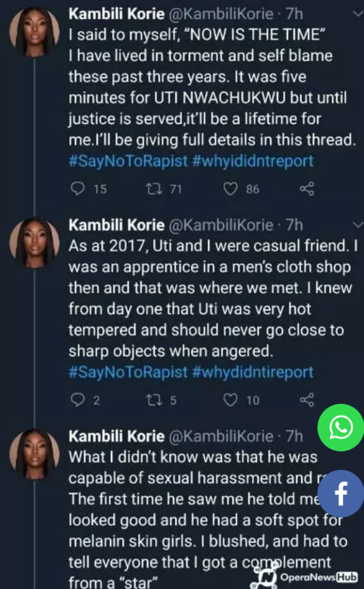Reply to the second tweet (2 replies)
The image size is (364, 589).
coord(77,400)
